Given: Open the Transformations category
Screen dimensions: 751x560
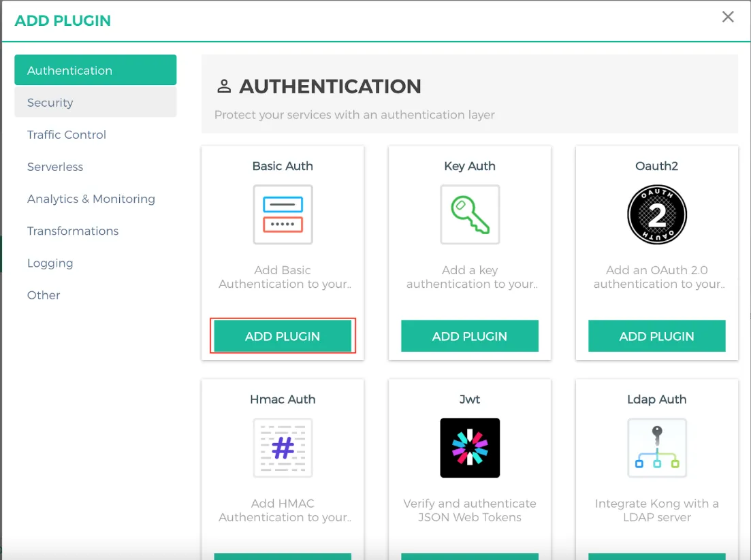Looking at the screenshot, I should click(95, 231).
